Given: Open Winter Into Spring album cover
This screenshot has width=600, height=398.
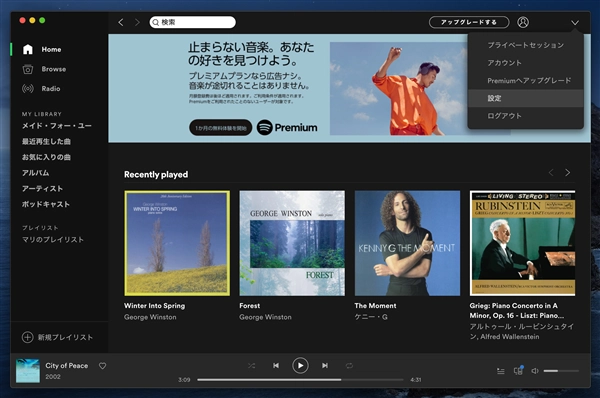Looking at the screenshot, I should [x=177, y=243].
